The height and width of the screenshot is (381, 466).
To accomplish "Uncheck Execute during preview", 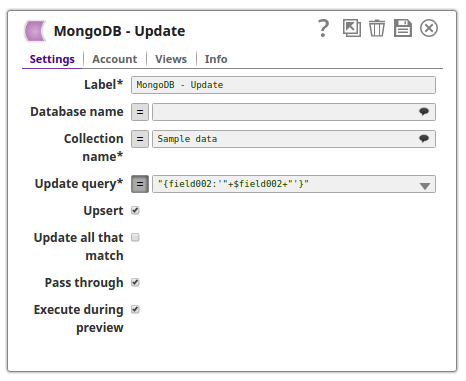I will [135, 310].
